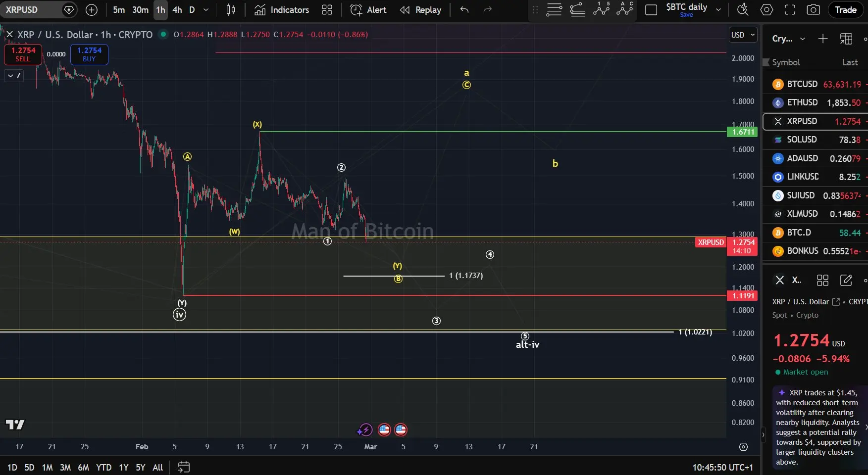Select the 5Y date range

click(x=141, y=468)
